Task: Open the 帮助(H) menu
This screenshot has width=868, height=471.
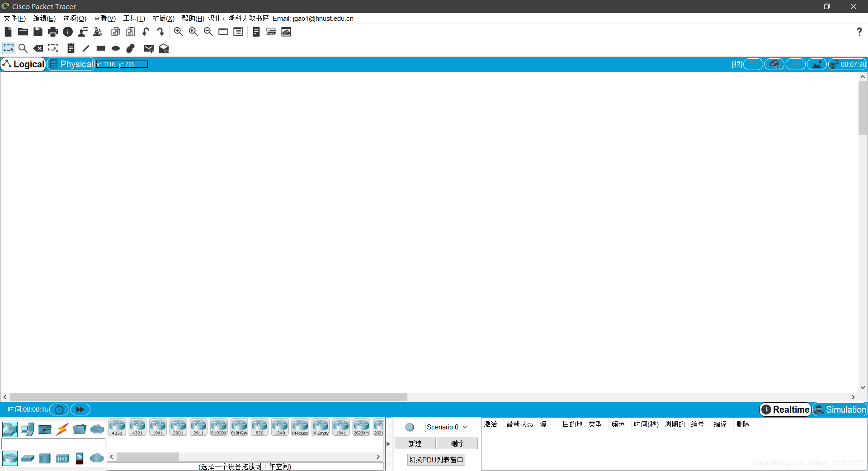Action: 193,19
